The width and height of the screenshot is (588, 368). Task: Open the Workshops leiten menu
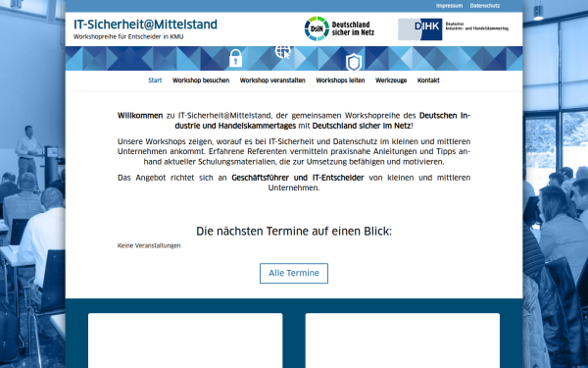tap(340, 80)
